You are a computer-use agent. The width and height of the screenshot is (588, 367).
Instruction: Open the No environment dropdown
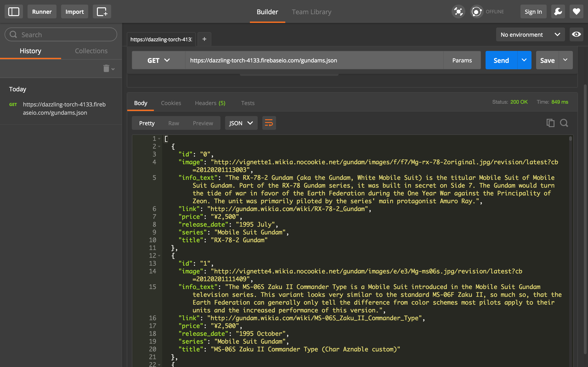click(x=530, y=34)
